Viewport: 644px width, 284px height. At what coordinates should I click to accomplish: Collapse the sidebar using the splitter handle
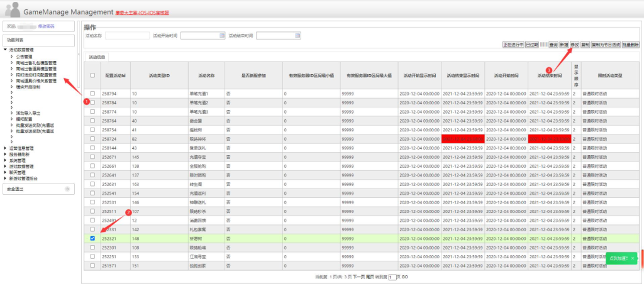pyautogui.click(x=79, y=53)
